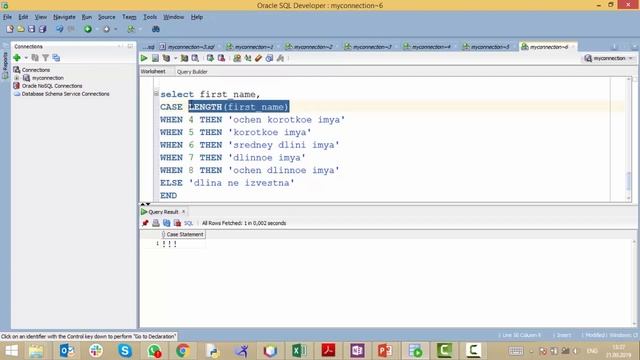Viewport: 640px width, 360px height.
Task: Close the Query Result tab
Action: [184, 211]
